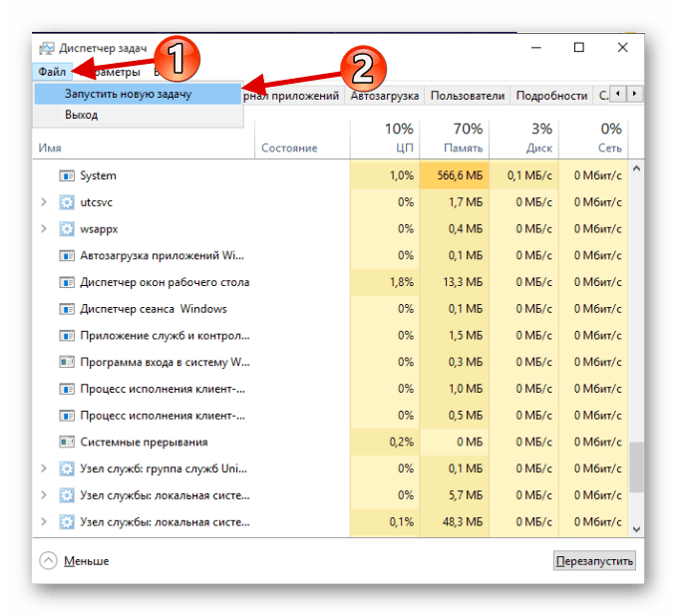Image resolution: width=677 pixels, height=616 pixels.
Task: Click the Меньше collapse circle icon
Action: 48,561
